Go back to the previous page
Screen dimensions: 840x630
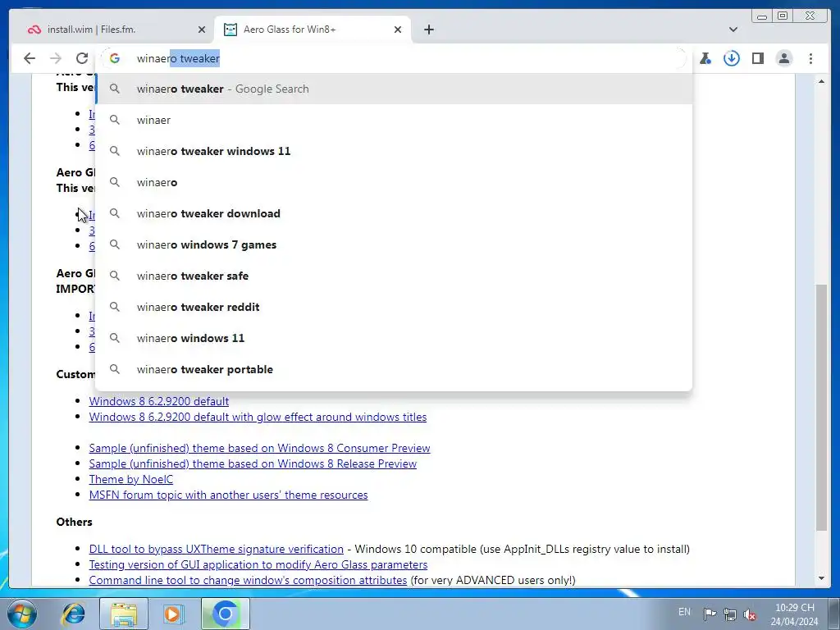pyautogui.click(x=30, y=58)
